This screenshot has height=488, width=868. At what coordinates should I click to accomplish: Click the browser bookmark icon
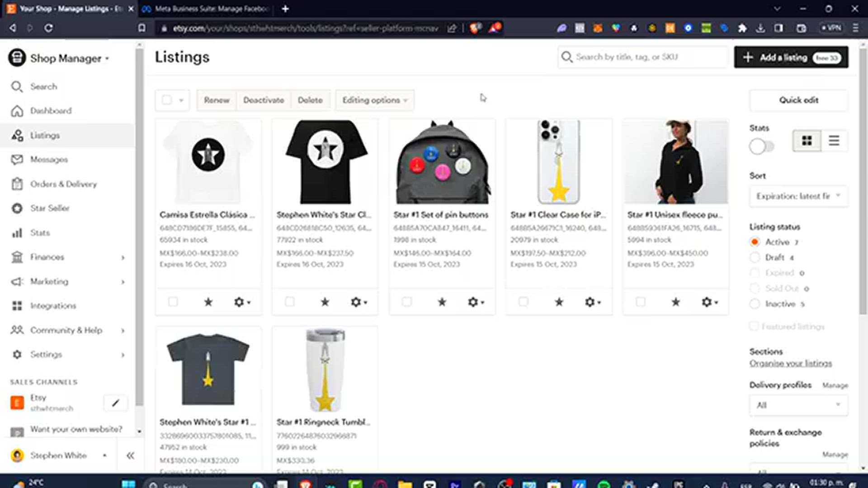142,28
